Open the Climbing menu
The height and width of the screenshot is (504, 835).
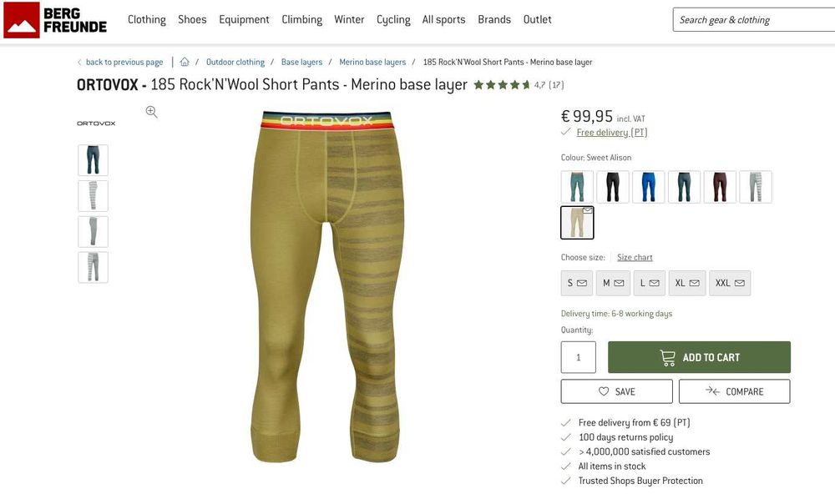pos(302,20)
